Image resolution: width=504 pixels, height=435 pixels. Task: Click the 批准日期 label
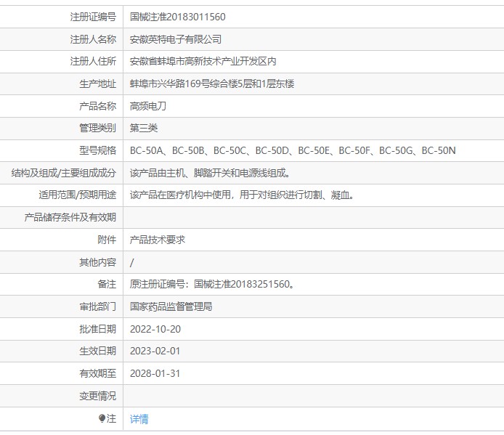(x=98, y=329)
